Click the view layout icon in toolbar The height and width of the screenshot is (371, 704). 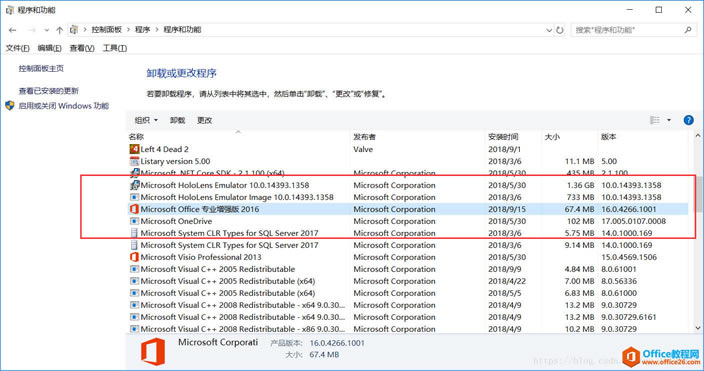[x=655, y=120]
